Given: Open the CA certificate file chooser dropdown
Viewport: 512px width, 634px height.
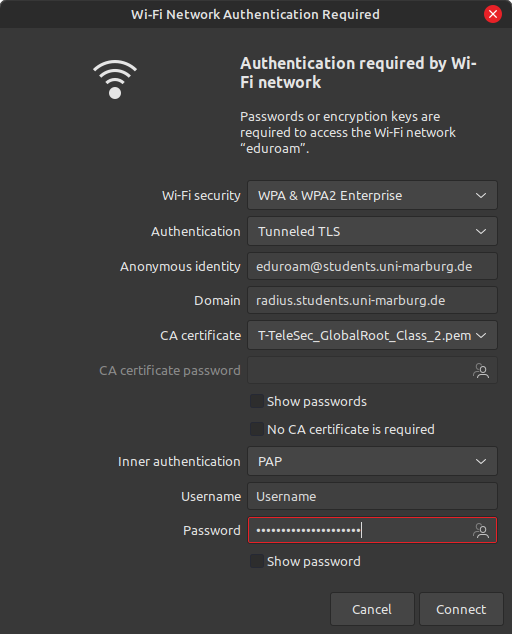Looking at the screenshot, I should (372, 335).
